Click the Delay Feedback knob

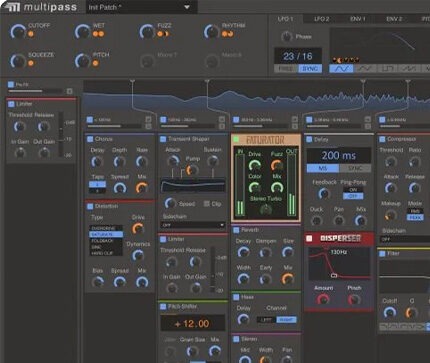point(324,194)
